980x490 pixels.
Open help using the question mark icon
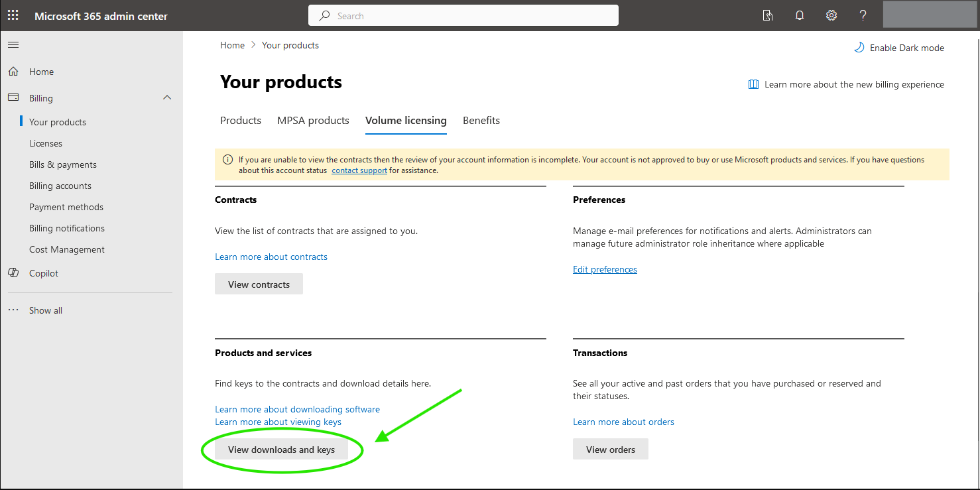click(x=862, y=15)
